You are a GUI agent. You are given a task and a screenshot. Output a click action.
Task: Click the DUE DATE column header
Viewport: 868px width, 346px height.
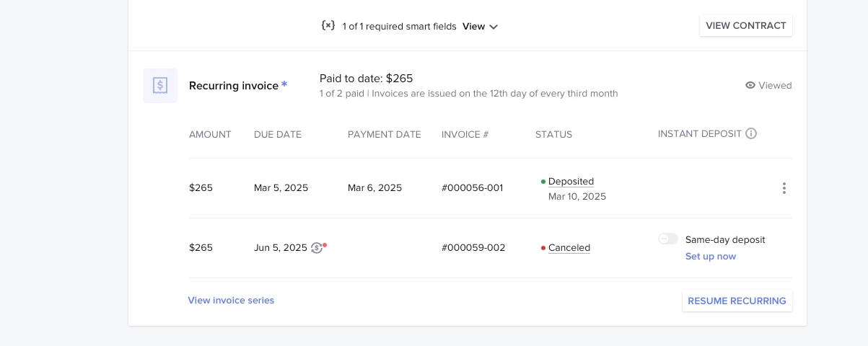(x=278, y=134)
